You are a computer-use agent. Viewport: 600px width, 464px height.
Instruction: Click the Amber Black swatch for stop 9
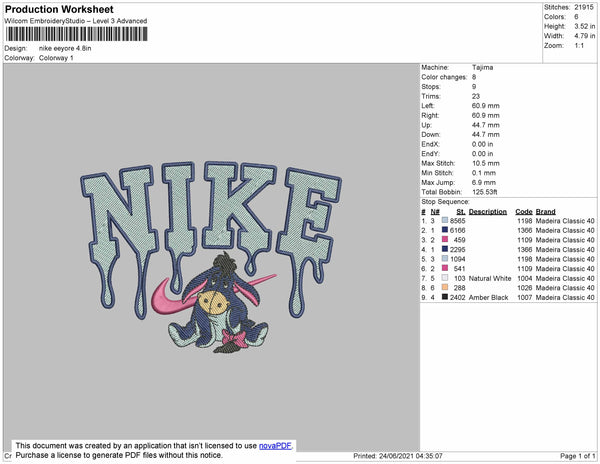(445, 297)
